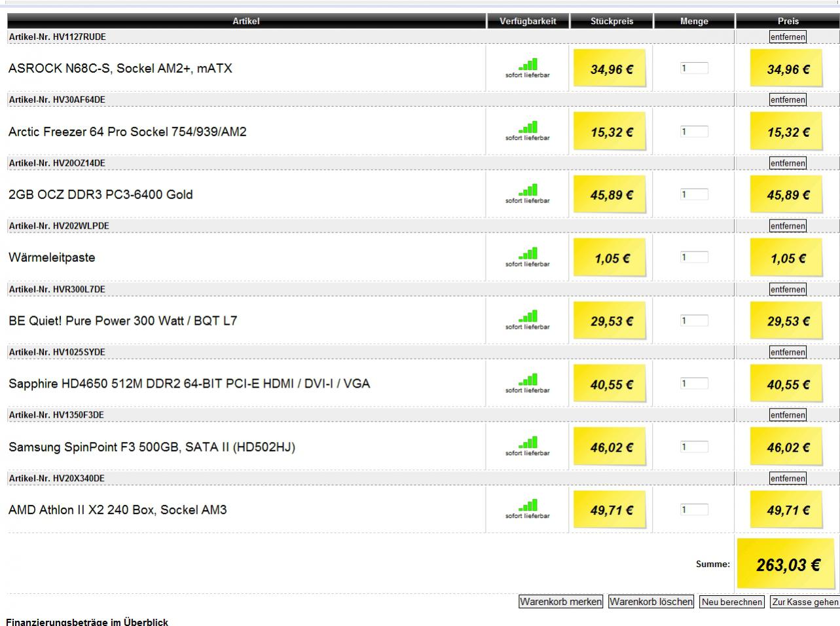This screenshot has width=840, height=626.
Task: Focus quantity field for Arctic Freezer 64 Pro
Action: (694, 132)
